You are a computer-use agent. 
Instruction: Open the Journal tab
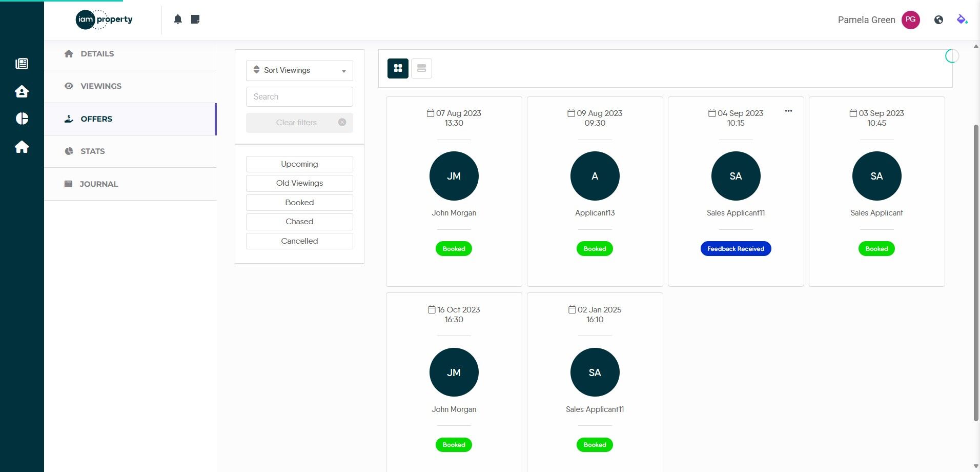click(130, 184)
